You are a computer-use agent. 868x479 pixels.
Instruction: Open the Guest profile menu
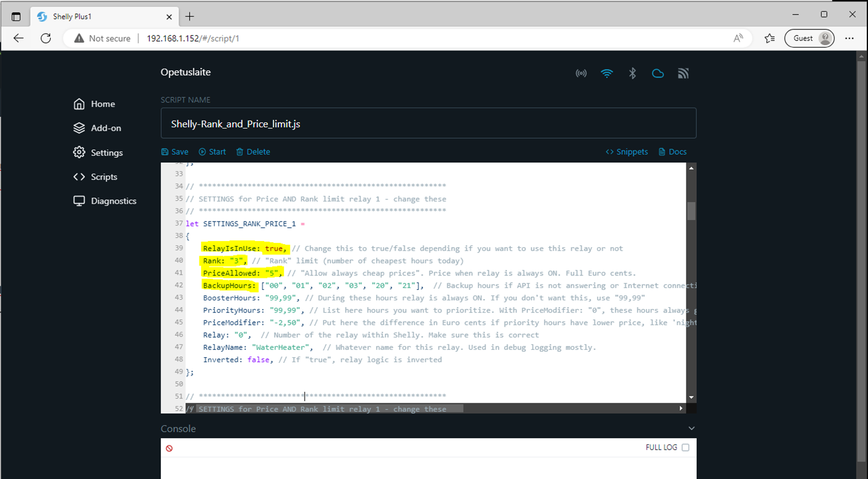[x=809, y=38]
